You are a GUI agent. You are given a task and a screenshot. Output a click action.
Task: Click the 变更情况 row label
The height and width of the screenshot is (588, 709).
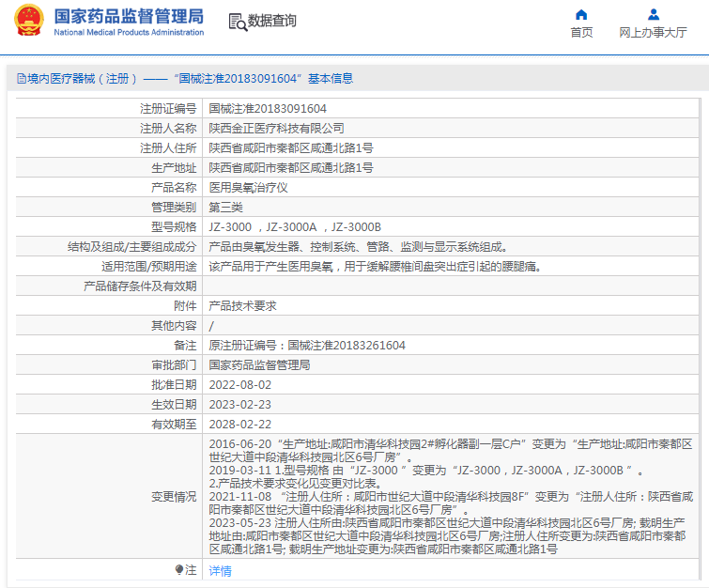pos(174,497)
